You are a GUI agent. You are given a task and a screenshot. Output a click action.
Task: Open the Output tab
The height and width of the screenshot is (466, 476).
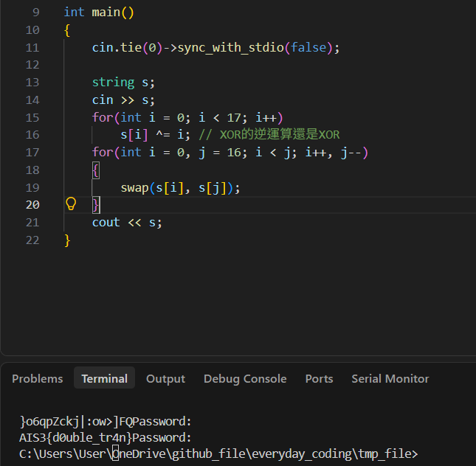165,379
